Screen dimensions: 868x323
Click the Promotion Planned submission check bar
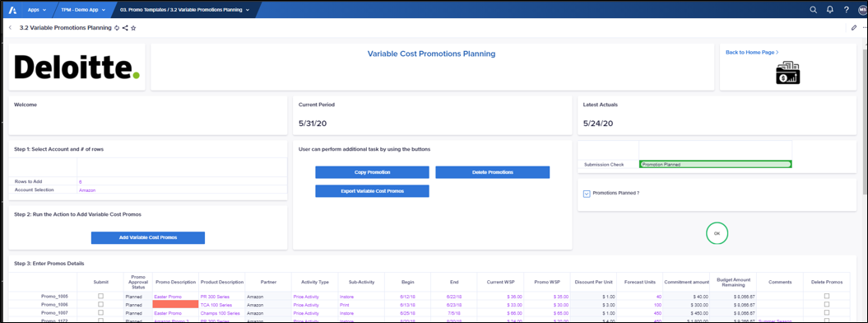715,165
